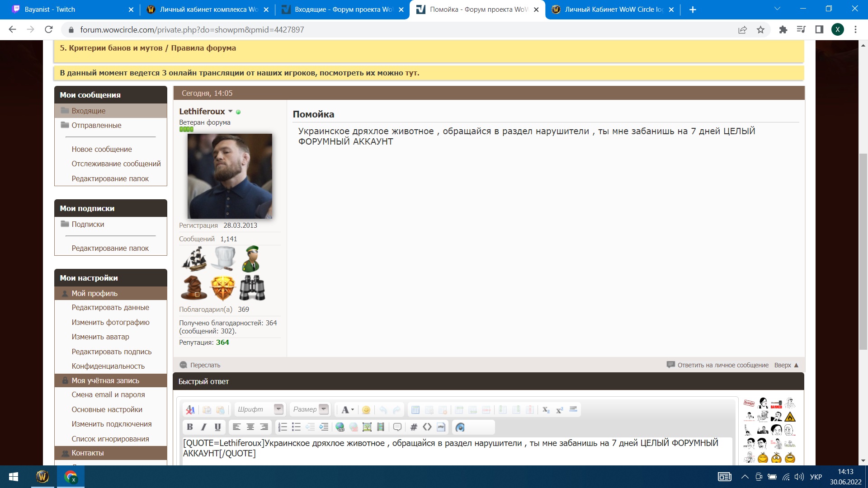Click Lethiferoux's avatar picture
This screenshot has height=488, width=868.
230,176
